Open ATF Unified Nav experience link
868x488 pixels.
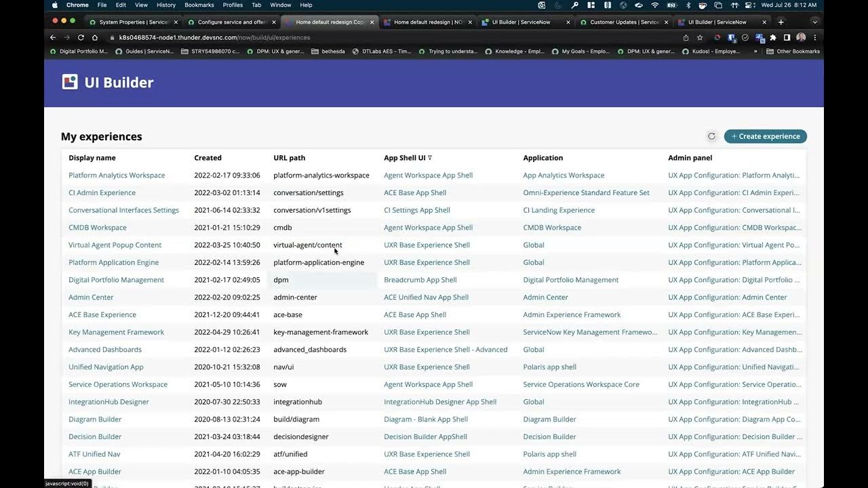(x=94, y=454)
